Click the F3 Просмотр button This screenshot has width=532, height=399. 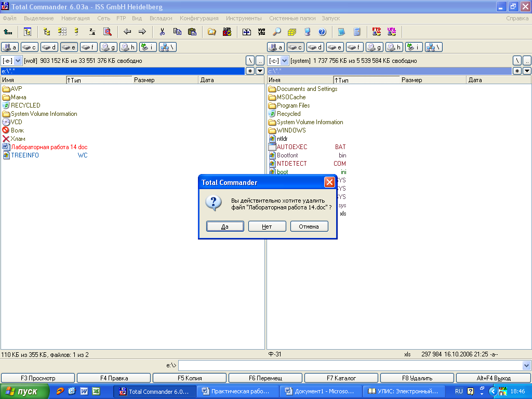pyautogui.click(x=38, y=378)
